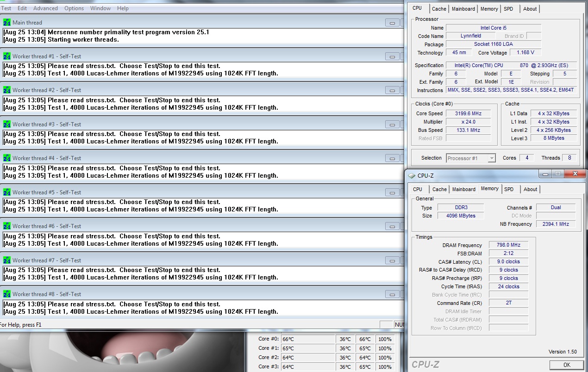Select CPU tab in upper CPU-Z window
The height and width of the screenshot is (372, 588).
click(x=417, y=8)
